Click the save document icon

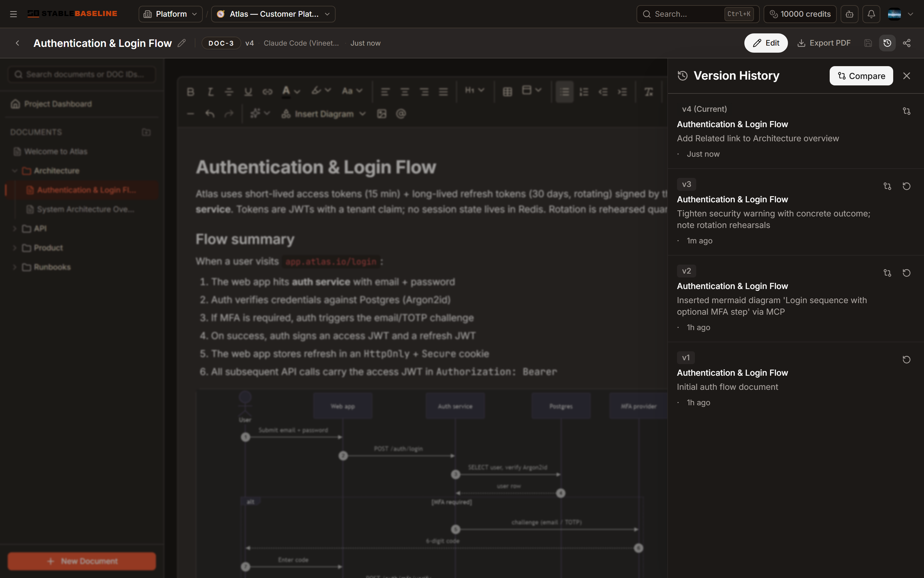coord(868,43)
